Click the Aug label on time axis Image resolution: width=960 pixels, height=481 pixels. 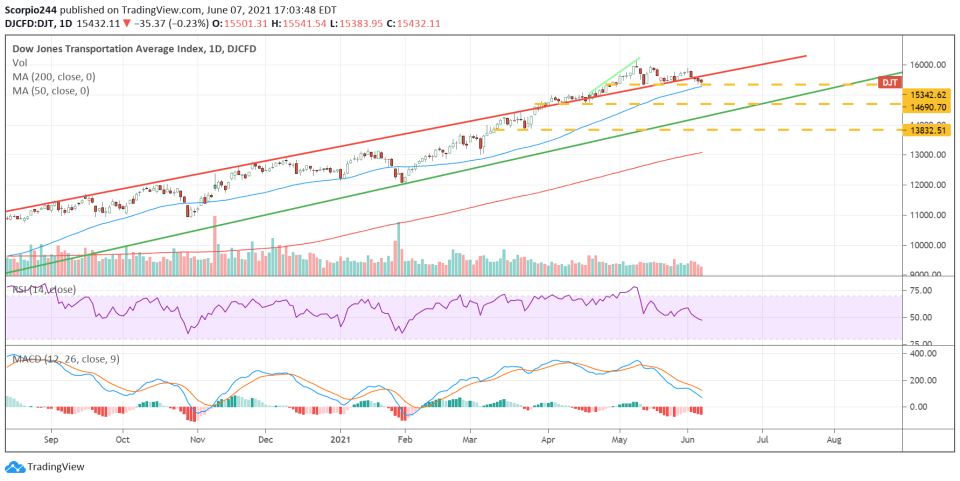click(x=834, y=439)
